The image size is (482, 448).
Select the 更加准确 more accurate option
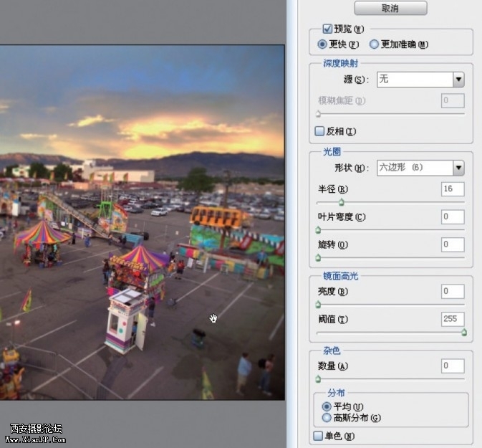click(x=374, y=44)
